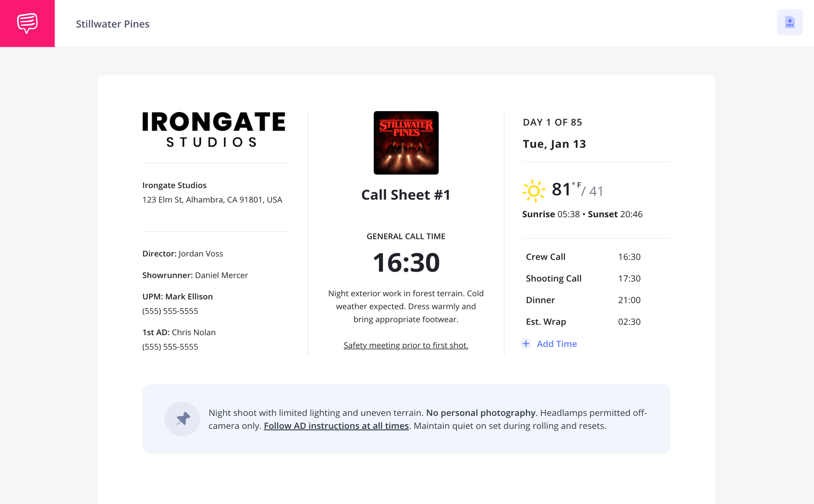
Task: Edit the Dinner time 21:00
Action: click(x=629, y=300)
